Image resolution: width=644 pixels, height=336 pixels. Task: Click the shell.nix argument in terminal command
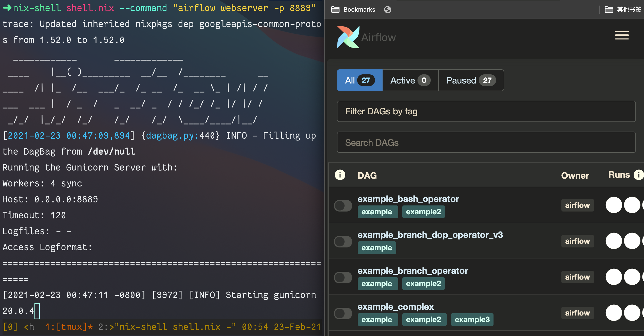[x=90, y=8]
